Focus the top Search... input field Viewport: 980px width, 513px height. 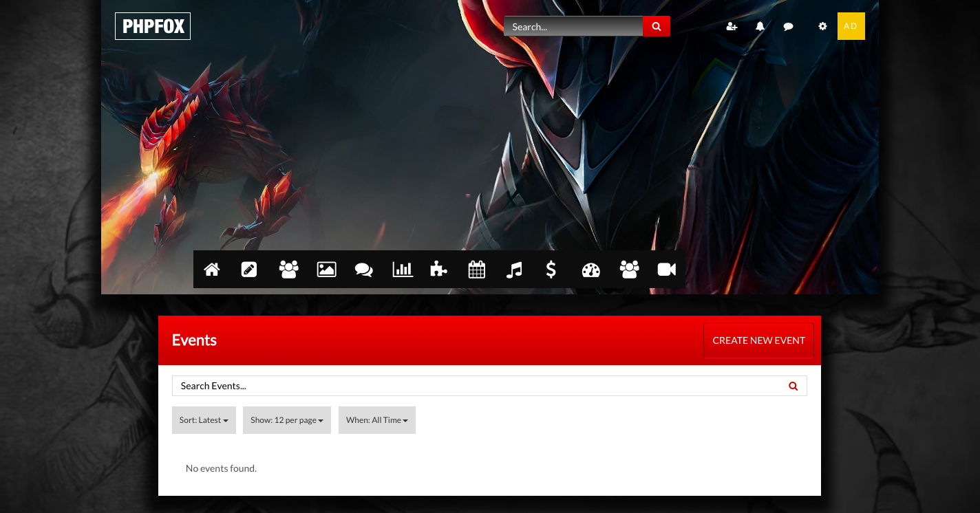[x=573, y=26]
